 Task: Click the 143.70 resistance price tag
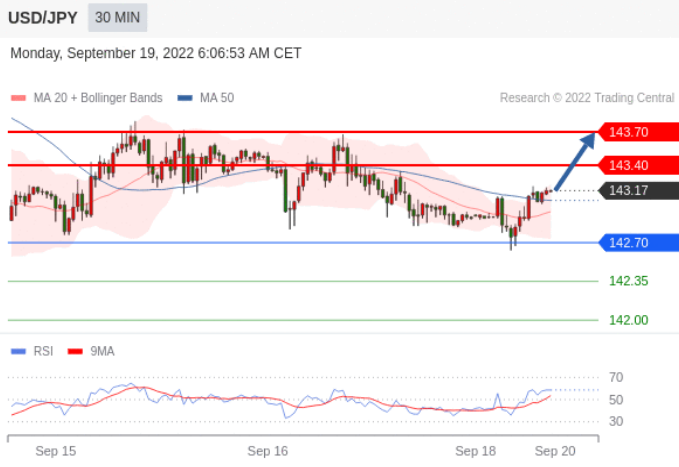point(638,132)
